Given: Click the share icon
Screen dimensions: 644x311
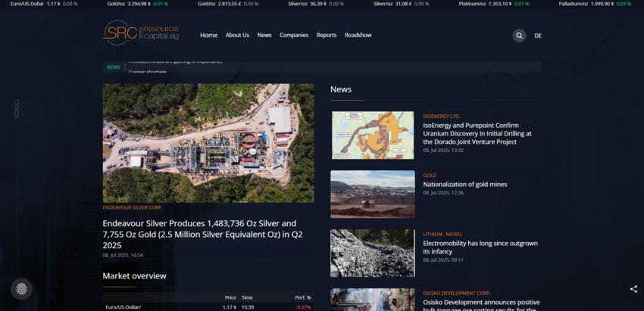Looking at the screenshot, I should (x=633, y=289).
